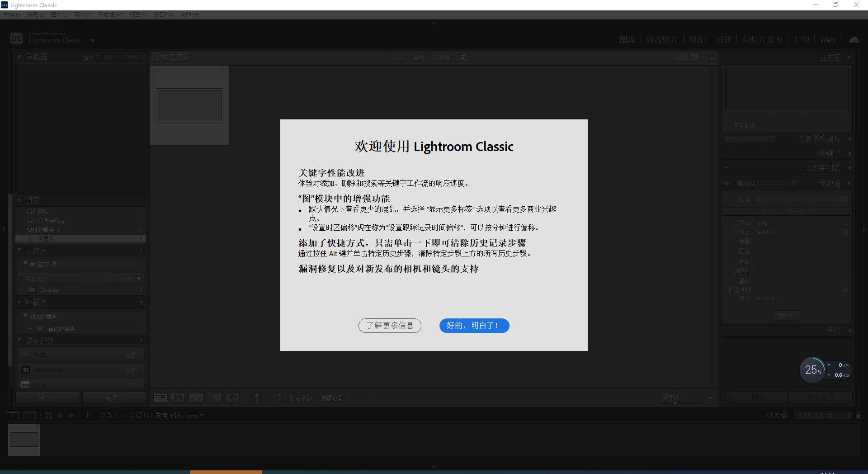Viewport: 868px width, 474px height.
Task: Pick the painter spray can tool
Action: 257,398
